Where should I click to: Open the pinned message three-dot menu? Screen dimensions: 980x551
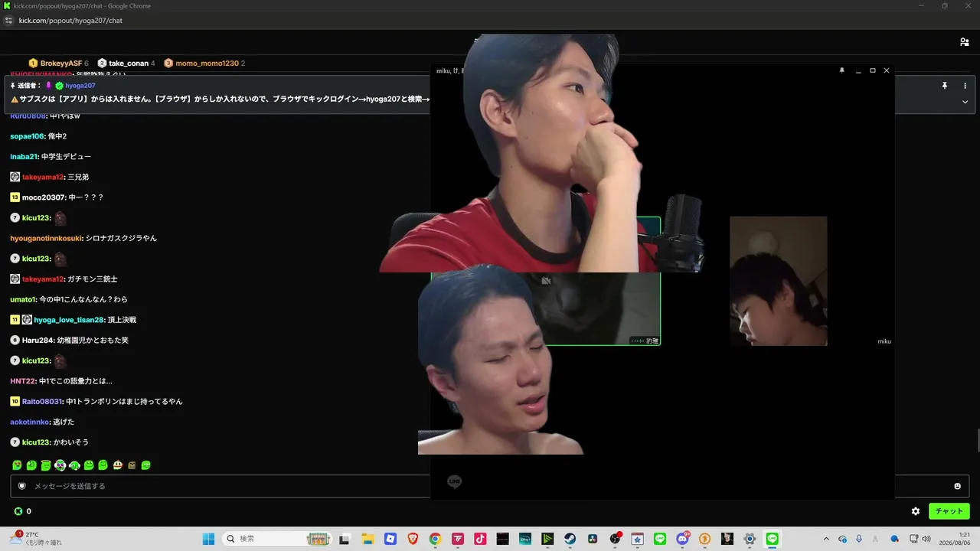(x=965, y=86)
